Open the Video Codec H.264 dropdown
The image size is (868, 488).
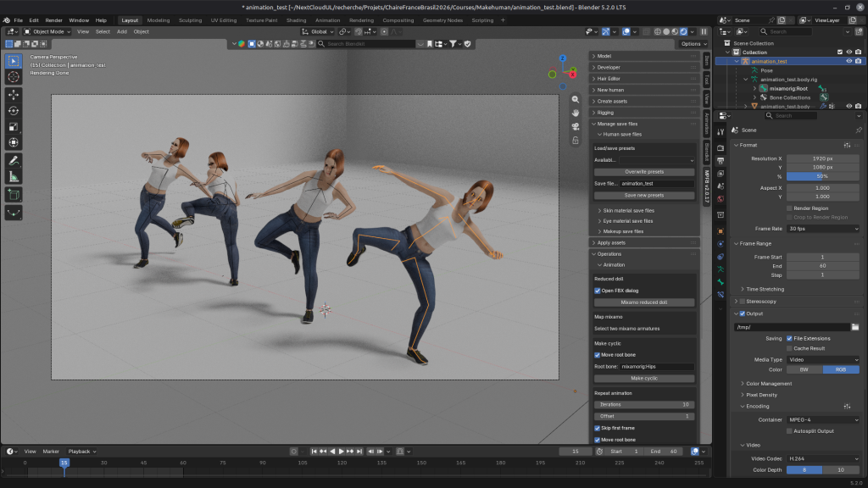823,458
